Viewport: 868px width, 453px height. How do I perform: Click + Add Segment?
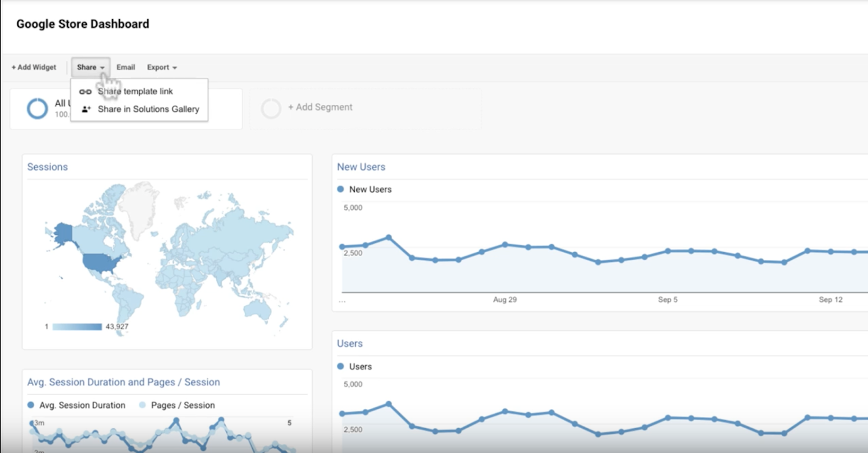click(320, 107)
